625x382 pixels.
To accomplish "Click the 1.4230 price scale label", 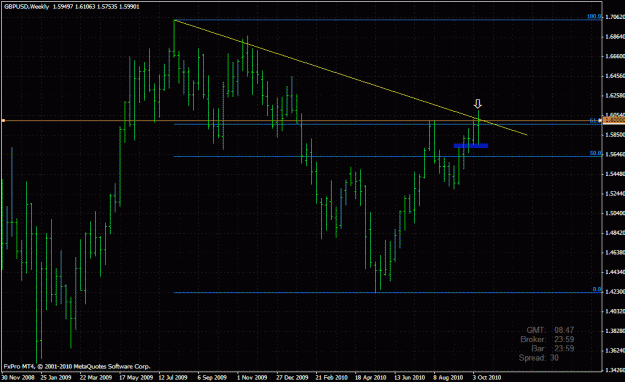I will [x=615, y=292].
